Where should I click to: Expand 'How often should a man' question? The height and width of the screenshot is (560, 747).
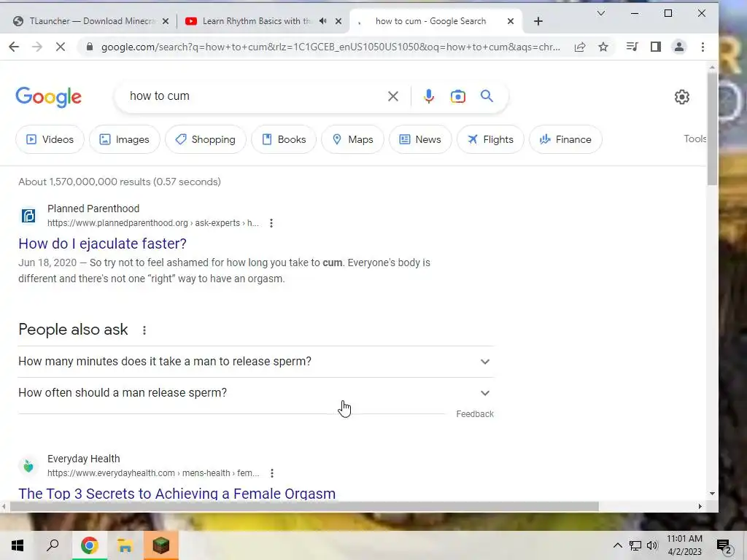pos(256,393)
